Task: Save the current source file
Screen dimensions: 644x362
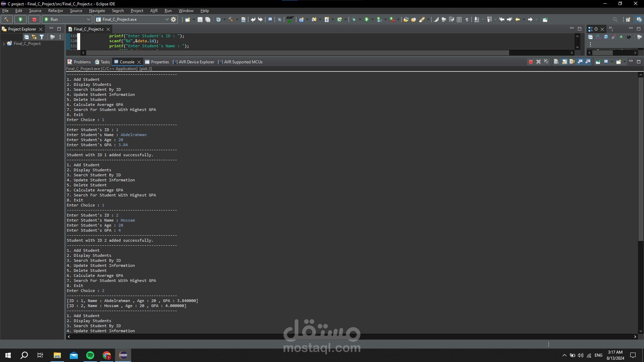Action: 200,19
